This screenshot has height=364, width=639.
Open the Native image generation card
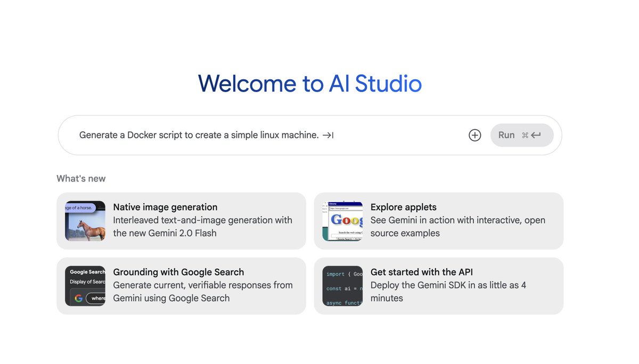click(181, 221)
